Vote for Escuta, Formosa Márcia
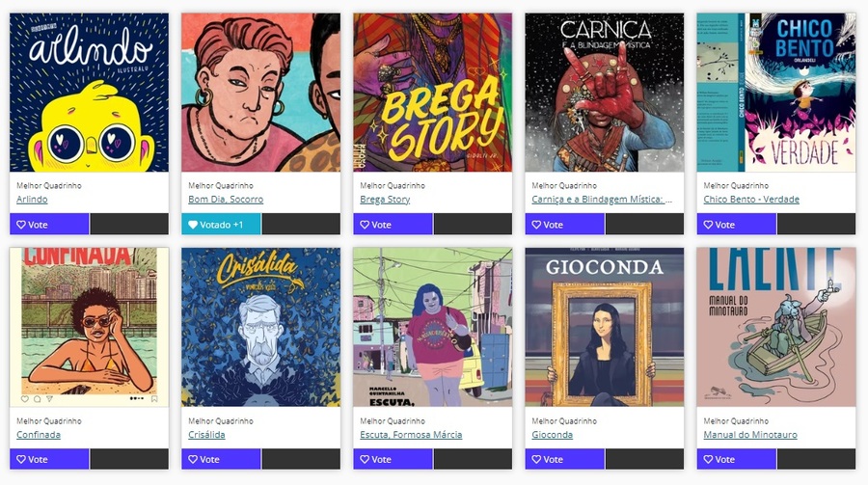The image size is (868, 485). 393,459
